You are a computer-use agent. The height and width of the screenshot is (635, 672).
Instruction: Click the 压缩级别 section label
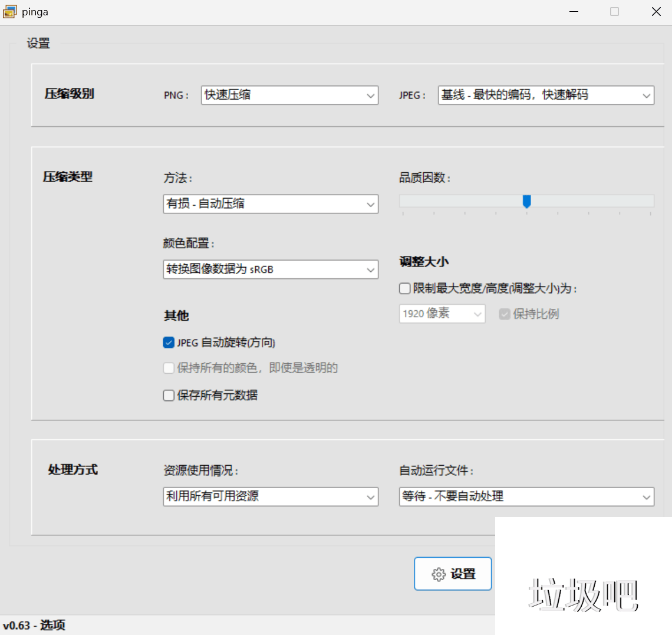click(69, 94)
